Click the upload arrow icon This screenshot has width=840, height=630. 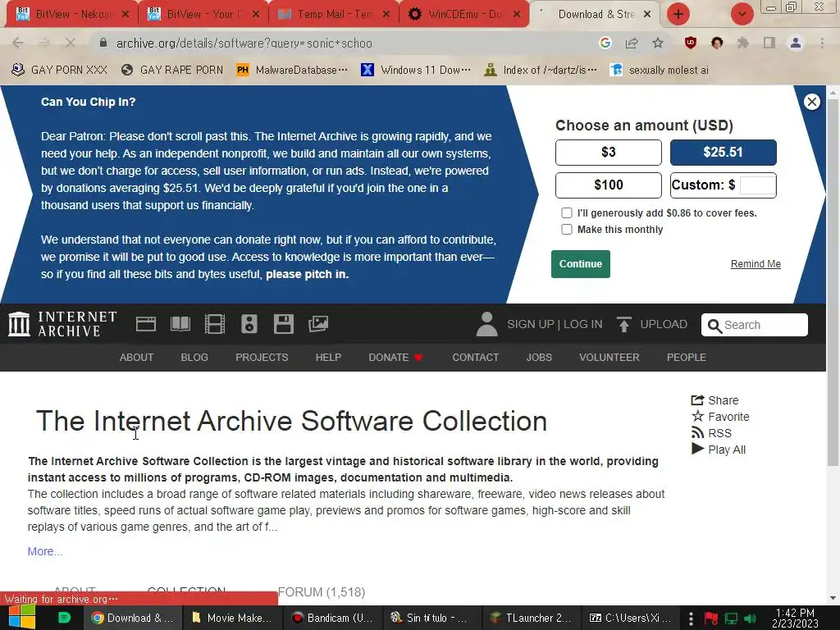(623, 324)
